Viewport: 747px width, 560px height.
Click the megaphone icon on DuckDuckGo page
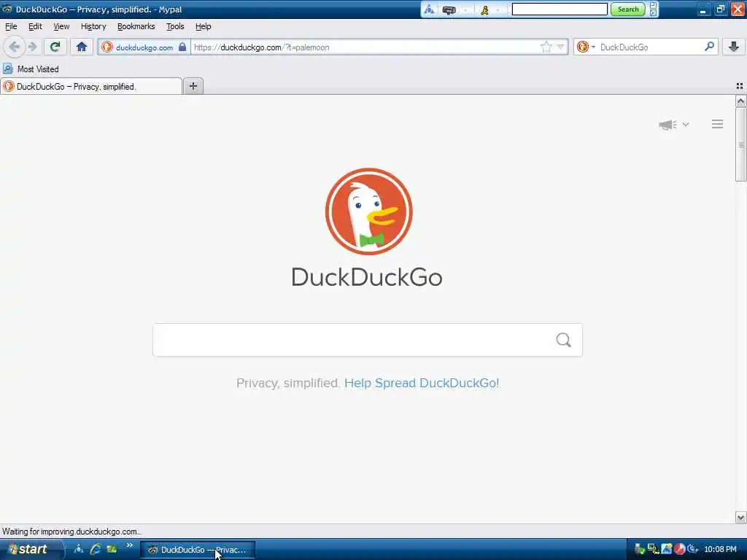click(x=667, y=124)
